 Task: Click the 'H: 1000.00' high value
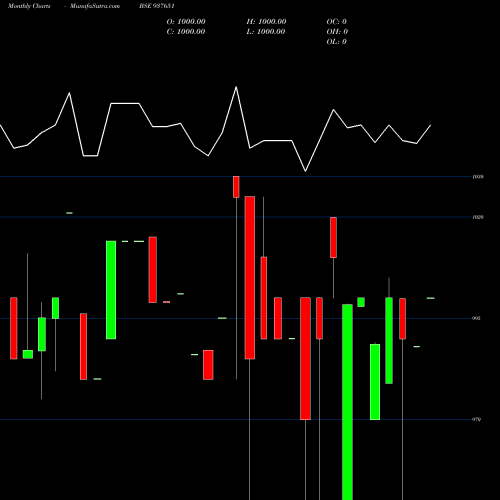tap(266, 22)
